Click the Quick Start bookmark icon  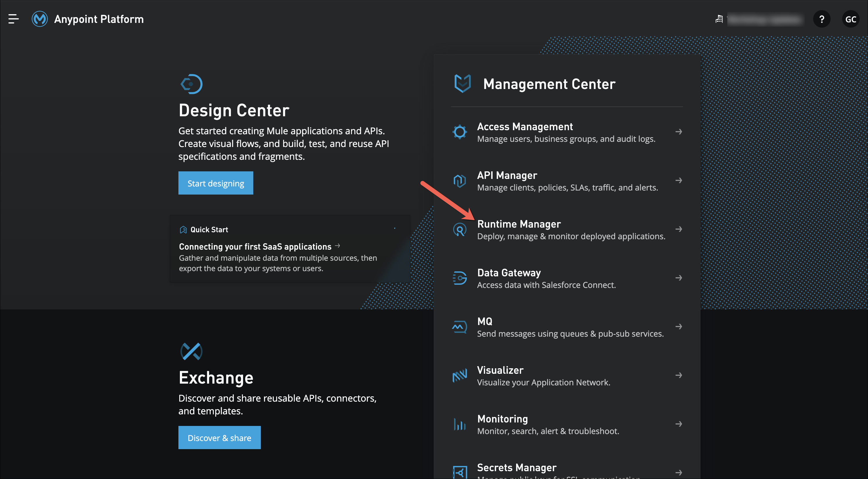(x=183, y=230)
